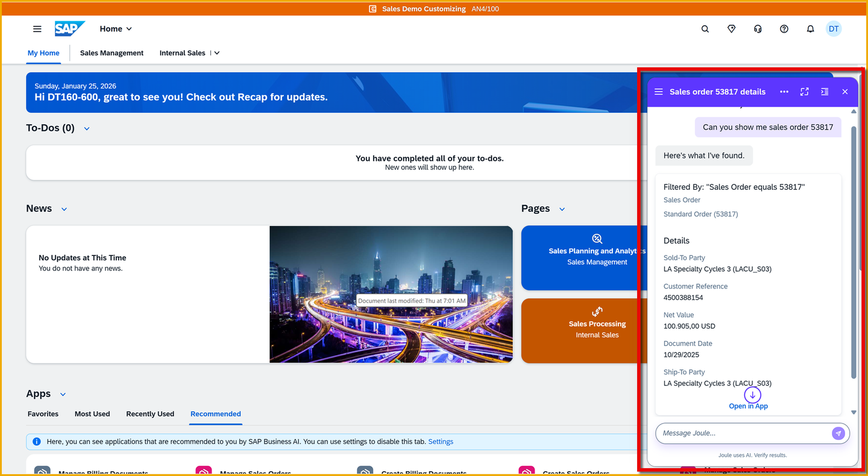This screenshot has width=868, height=476.
Task: Click the scroll up arrow in Joule
Action: (854, 111)
